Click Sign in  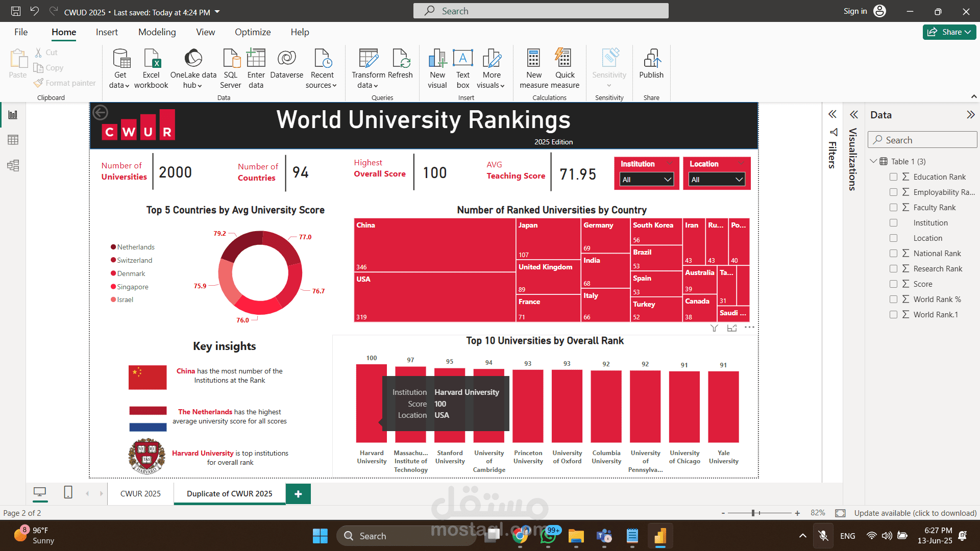[855, 11]
